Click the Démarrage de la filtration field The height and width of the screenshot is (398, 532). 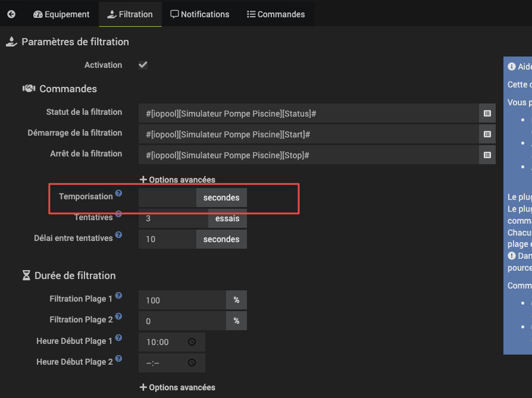[x=309, y=134]
